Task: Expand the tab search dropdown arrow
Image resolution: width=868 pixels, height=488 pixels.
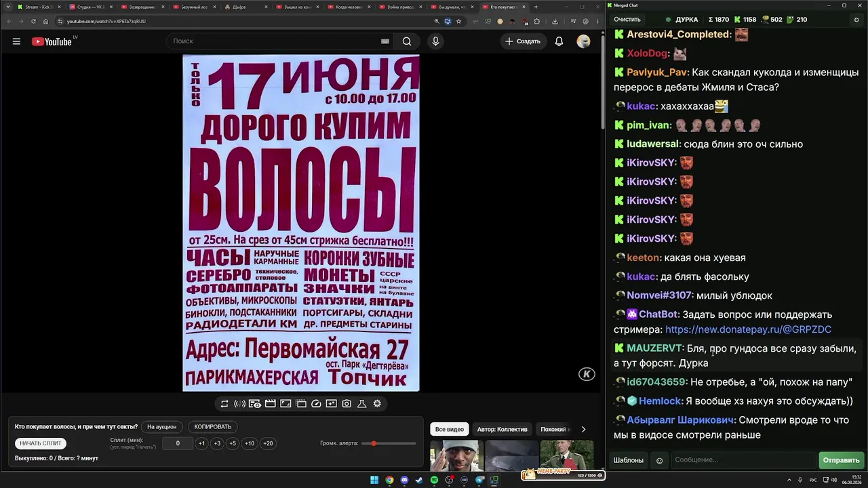Action: click(x=7, y=7)
